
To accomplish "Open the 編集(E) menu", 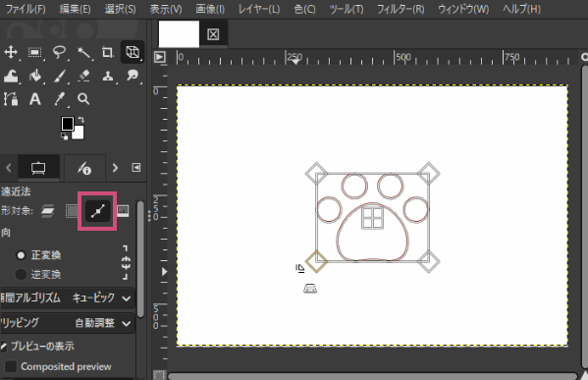I will 75,9.
